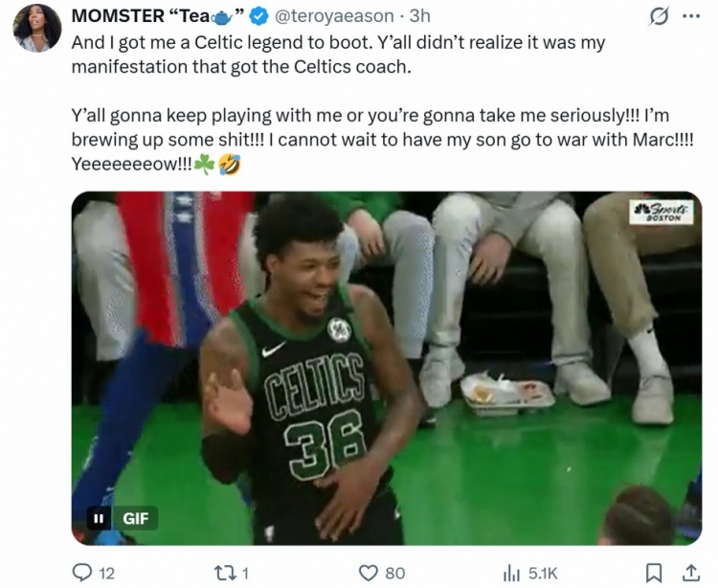718x588 pixels.
Task: Open the reply comment icon
Action: coord(82,573)
